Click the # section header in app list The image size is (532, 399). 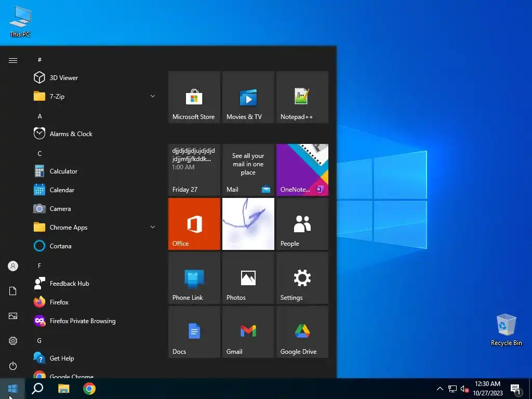pos(39,60)
